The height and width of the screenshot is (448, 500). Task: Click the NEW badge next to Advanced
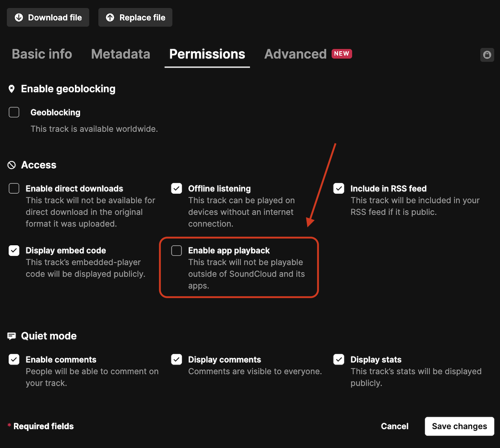point(341,54)
